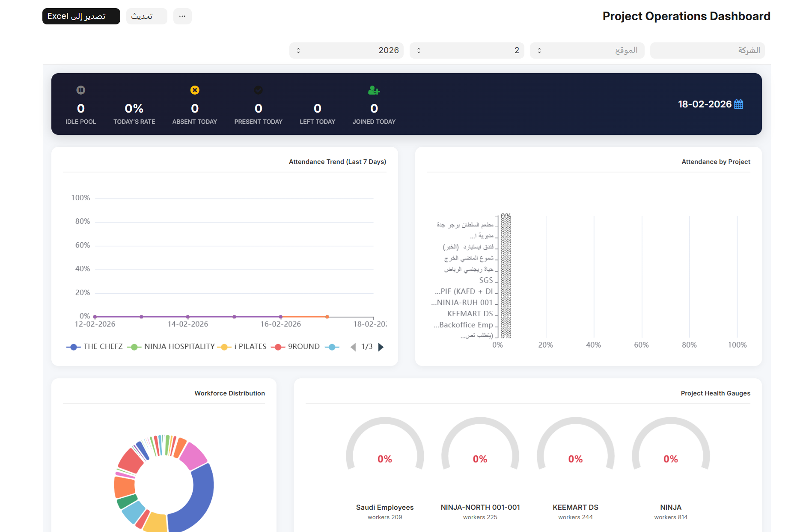The width and height of the screenshot is (794, 532).
Task: Open the month selector showing 2
Action: [467, 50]
